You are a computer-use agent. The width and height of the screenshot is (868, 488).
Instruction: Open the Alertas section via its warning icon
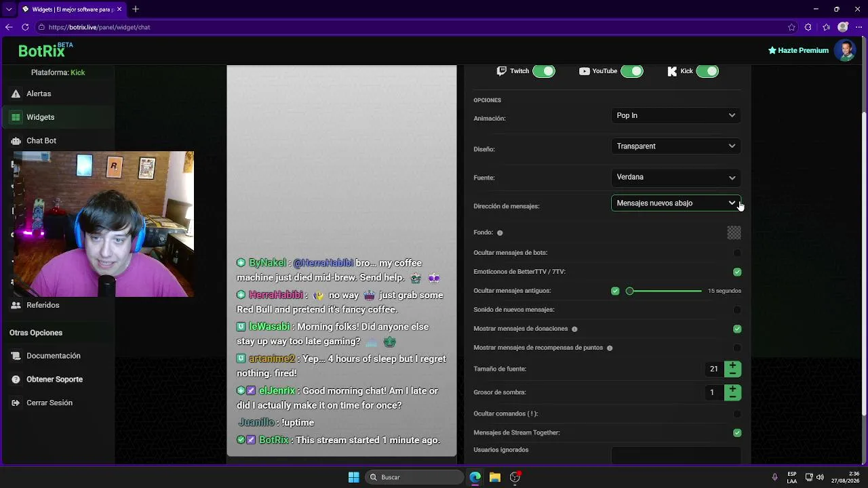coord(16,94)
